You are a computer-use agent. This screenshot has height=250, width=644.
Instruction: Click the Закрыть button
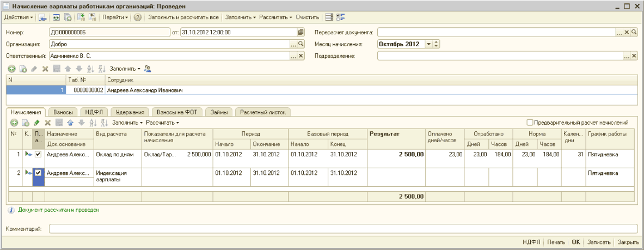[627, 242]
